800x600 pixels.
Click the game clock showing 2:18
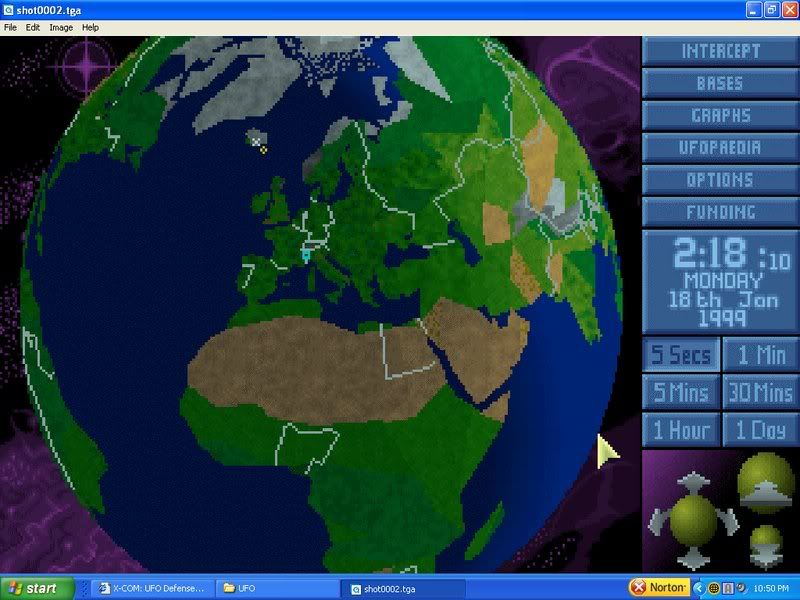click(710, 254)
